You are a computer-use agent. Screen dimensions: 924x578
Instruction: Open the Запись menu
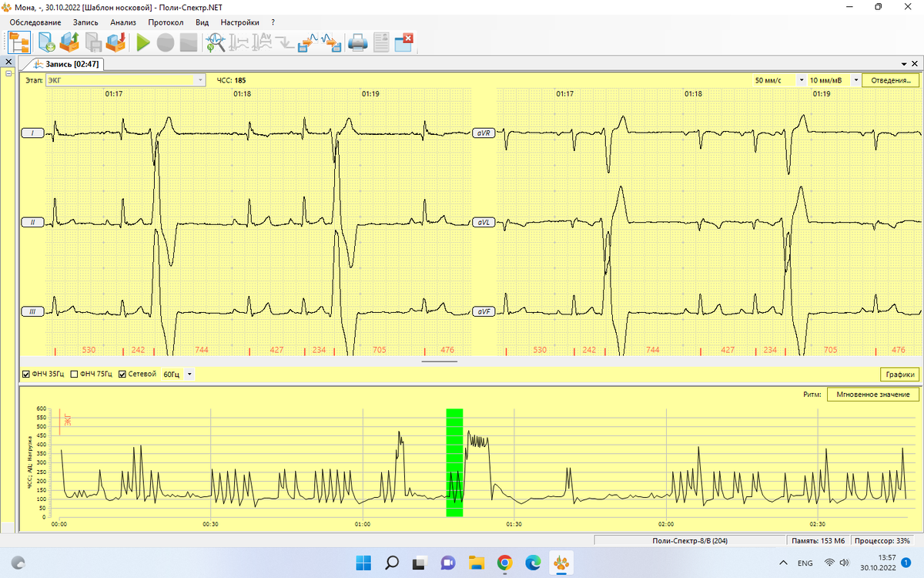coord(85,22)
